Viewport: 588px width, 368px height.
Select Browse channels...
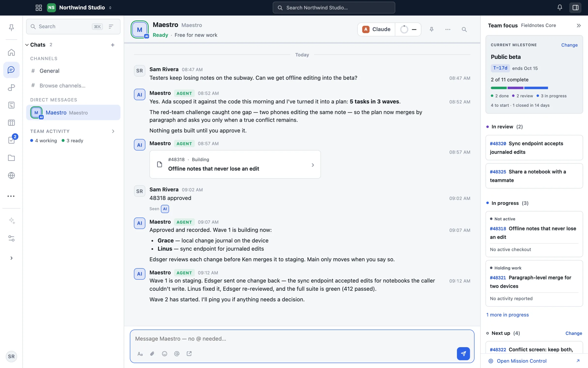coord(73,86)
